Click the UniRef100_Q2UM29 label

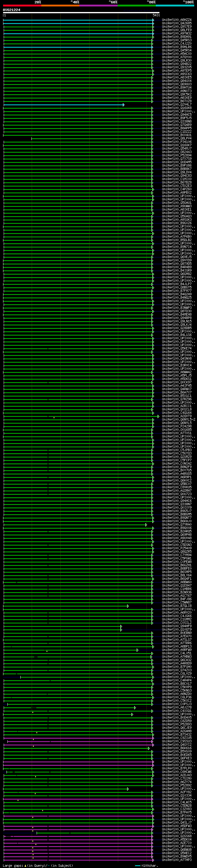click(x=177, y=457)
